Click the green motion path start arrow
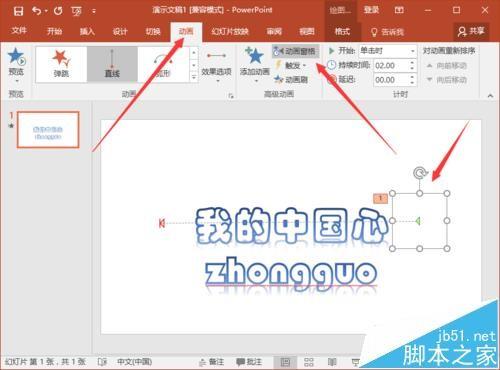The height and width of the screenshot is (370, 500). click(x=417, y=221)
